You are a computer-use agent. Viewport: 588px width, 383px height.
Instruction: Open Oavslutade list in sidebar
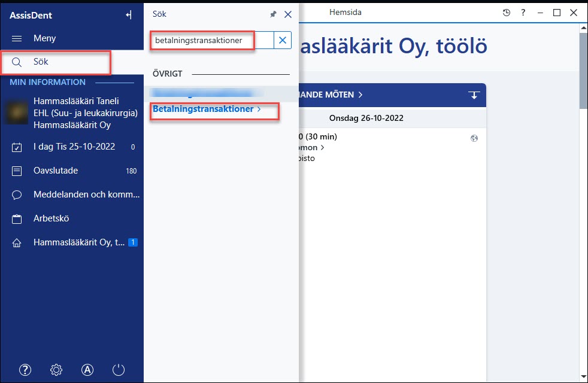(72, 171)
